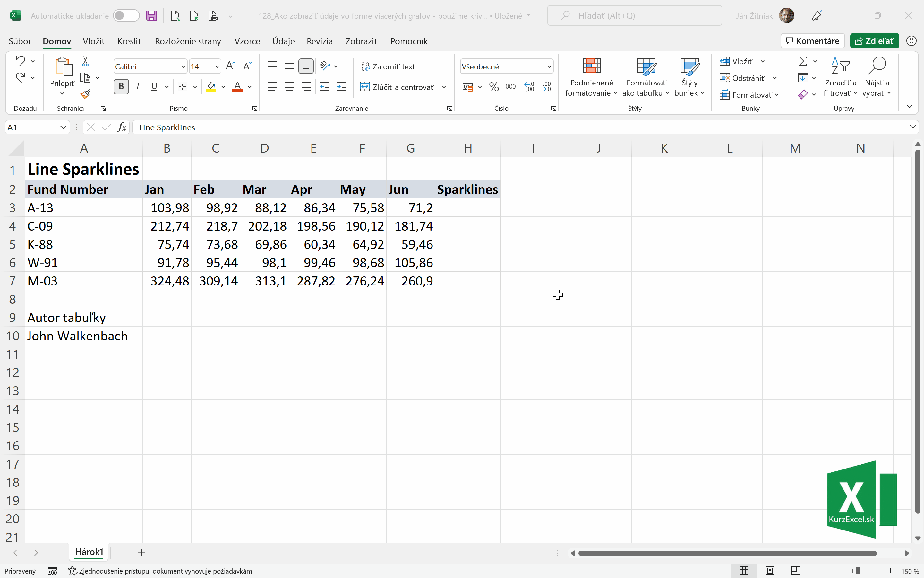Click the Cut scissors icon

point(85,61)
